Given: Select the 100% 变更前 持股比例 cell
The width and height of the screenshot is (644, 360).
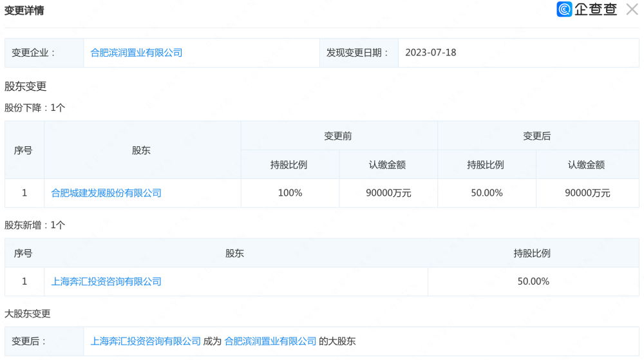Looking at the screenshot, I should click(x=290, y=193).
